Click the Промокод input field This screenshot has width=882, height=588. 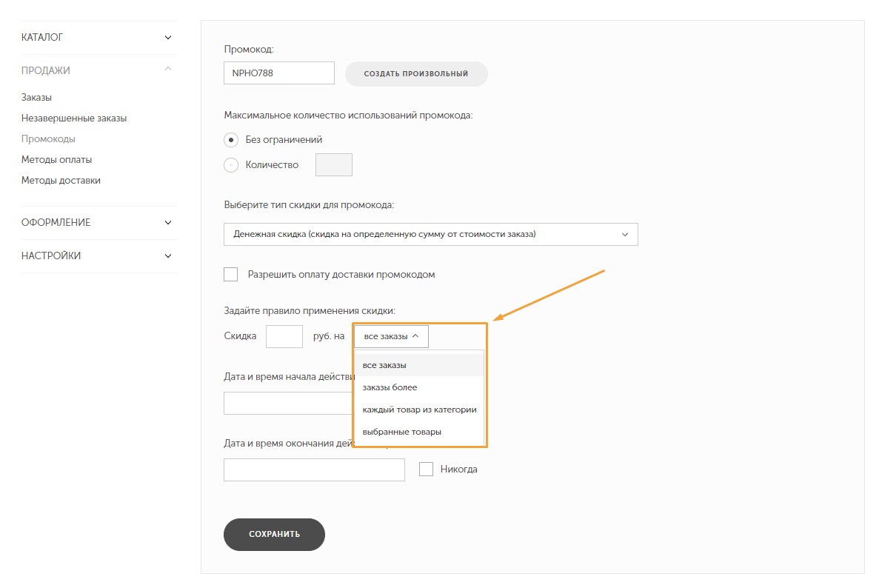coord(279,73)
